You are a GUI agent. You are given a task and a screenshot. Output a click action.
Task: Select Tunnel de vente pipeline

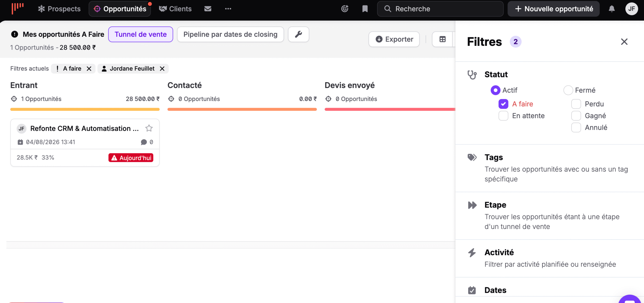pyautogui.click(x=141, y=34)
